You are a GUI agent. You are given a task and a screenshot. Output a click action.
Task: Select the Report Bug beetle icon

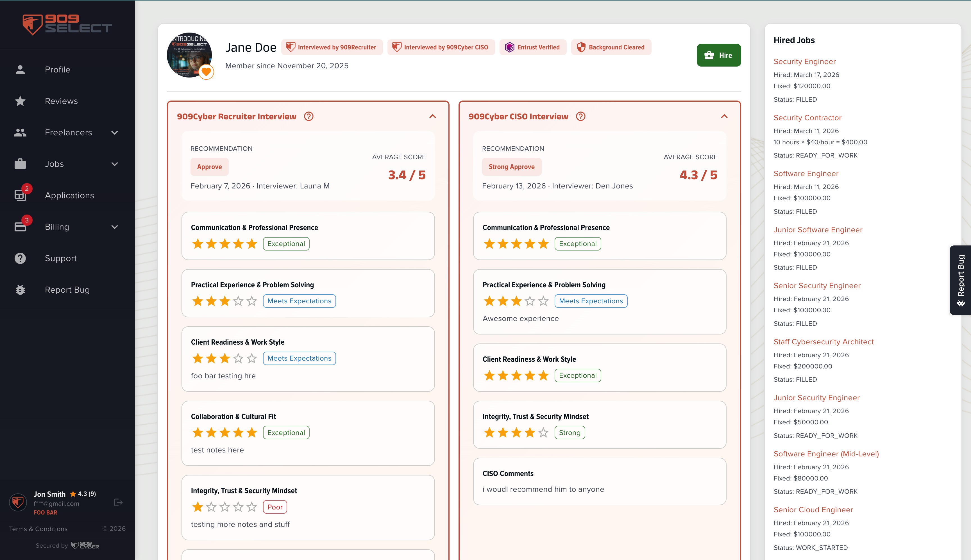(20, 290)
